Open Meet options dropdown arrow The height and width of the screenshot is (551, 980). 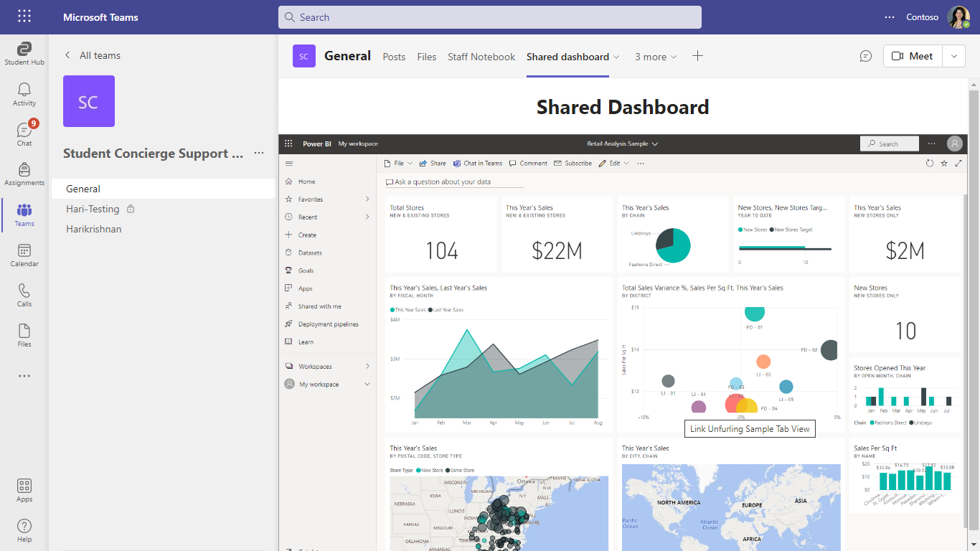953,56
